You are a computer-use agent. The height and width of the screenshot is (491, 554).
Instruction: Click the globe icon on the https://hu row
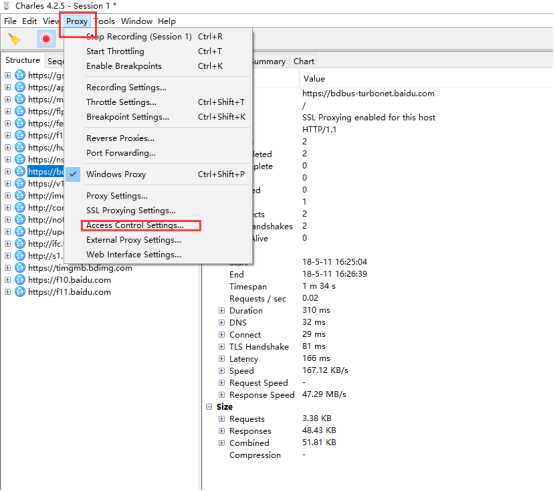(x=20, y=147)
